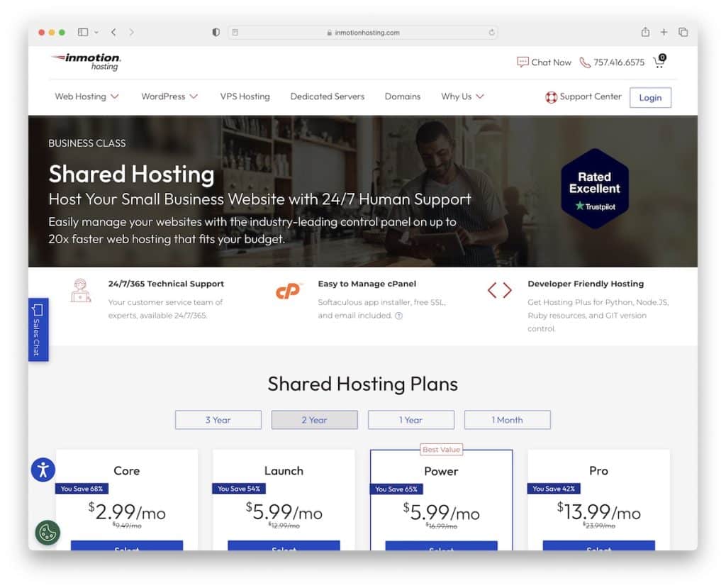Click the $2.99/mo Core price
The height and width of the screenshot is (588, 726).
(127, 512)
